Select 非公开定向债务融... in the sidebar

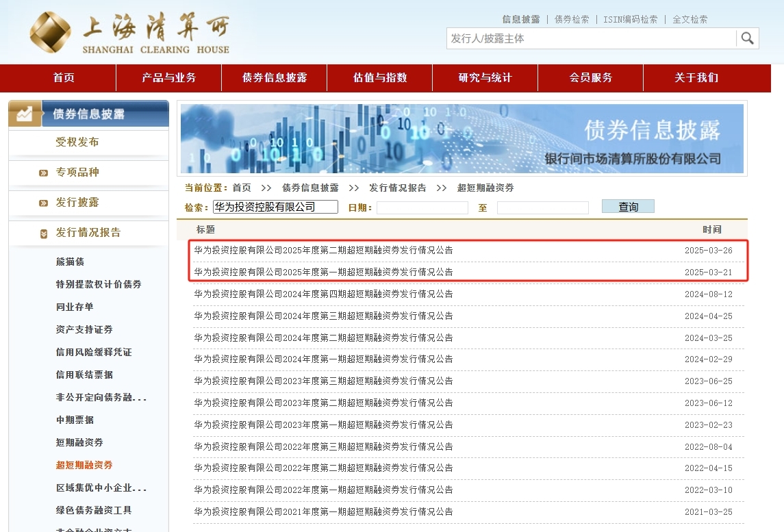point(101,397)
